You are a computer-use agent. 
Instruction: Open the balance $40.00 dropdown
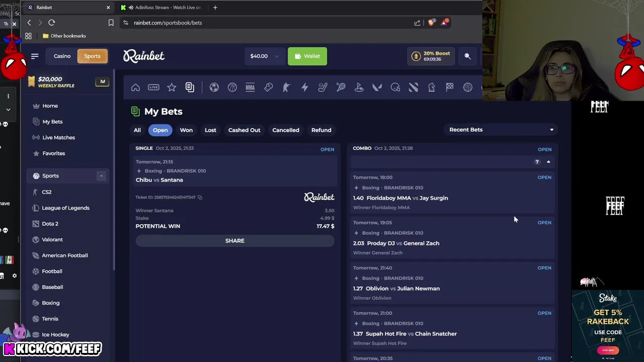tap(264, 56)
